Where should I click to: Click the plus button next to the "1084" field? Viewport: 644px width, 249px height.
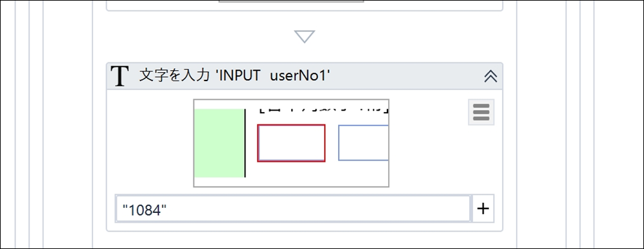(483, 208)
